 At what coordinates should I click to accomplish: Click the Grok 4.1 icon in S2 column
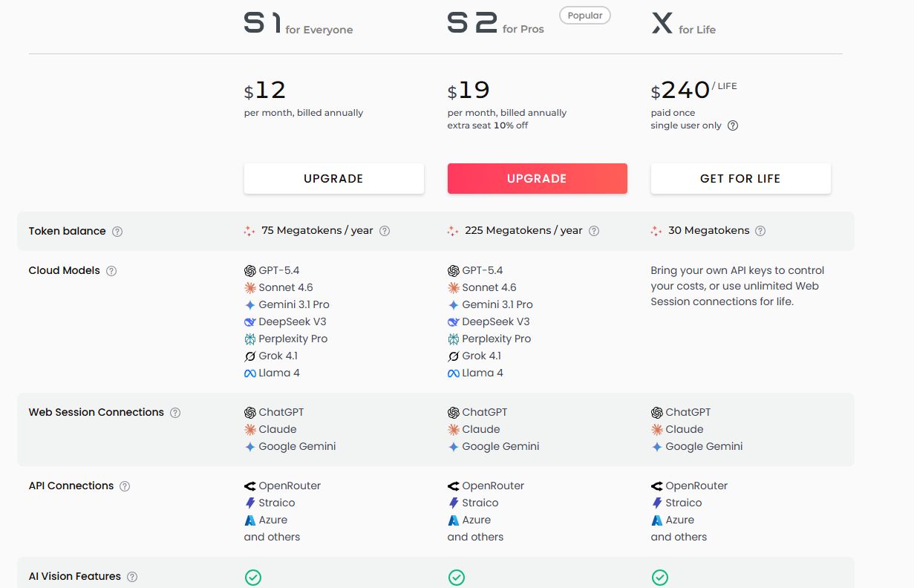click(454, 356)
